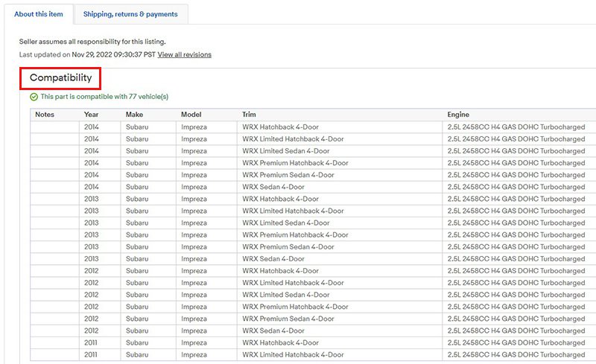
Task: Click 'Seller assumes all responsibility for this listing.' text
Action: [92, 42]
